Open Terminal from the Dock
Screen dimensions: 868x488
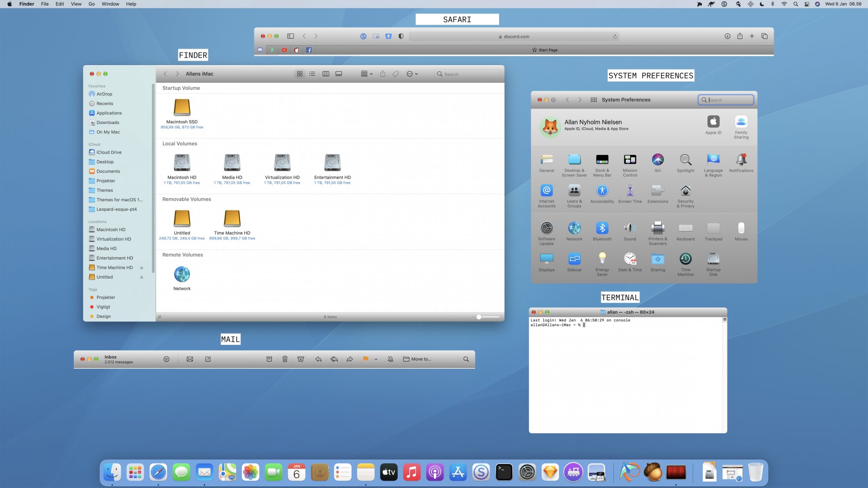pos(504,472)
